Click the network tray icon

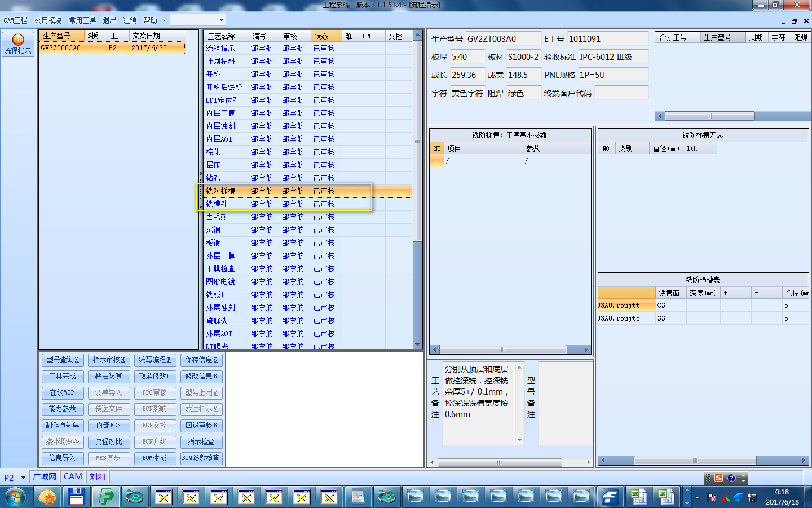pyautogui.click(x=752, y=497)
